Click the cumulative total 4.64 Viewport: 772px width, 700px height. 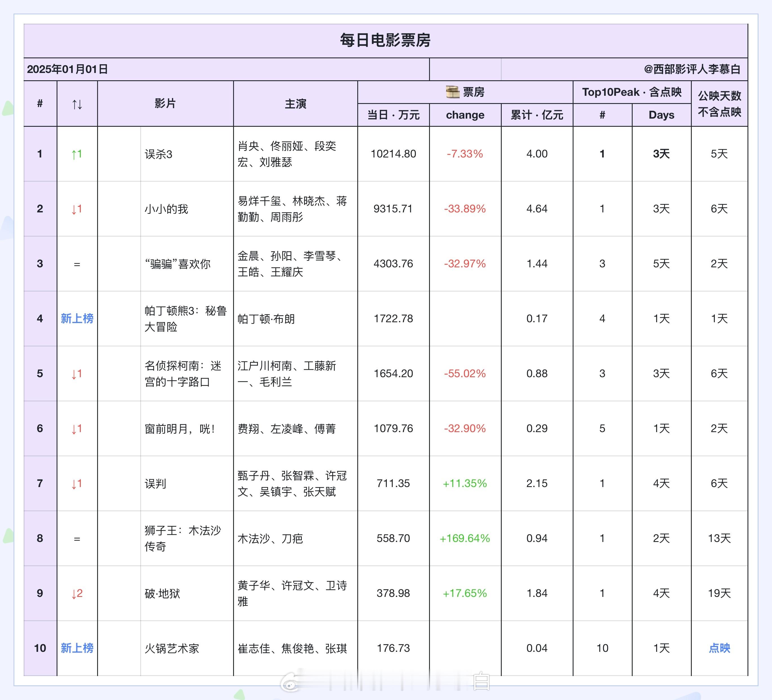point(537,209)
